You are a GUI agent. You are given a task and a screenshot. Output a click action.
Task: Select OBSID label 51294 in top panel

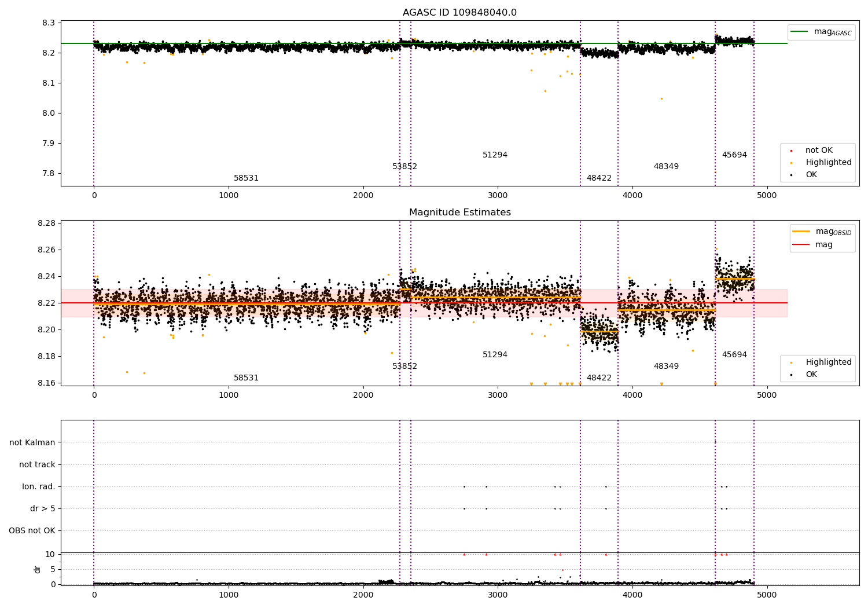[x=495, y=155]
